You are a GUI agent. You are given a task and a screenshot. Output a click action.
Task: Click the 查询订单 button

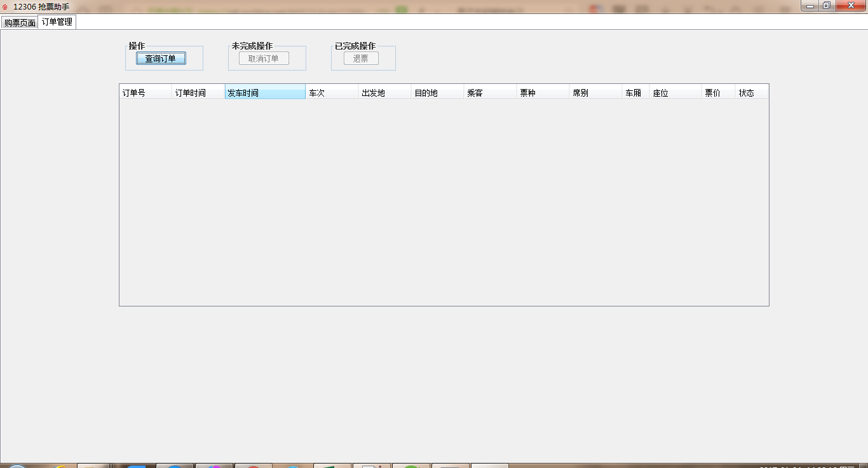pos(161,59)
